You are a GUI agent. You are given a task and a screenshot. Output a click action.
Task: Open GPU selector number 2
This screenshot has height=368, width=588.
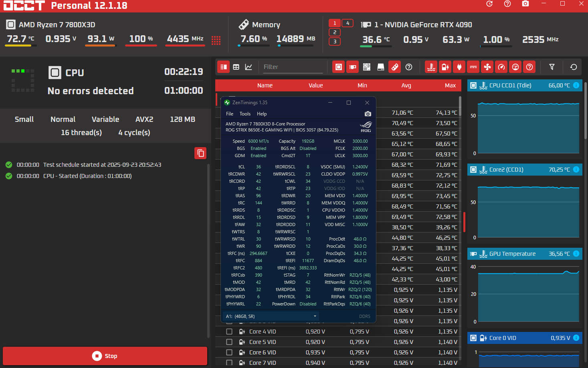coord(335,32)
